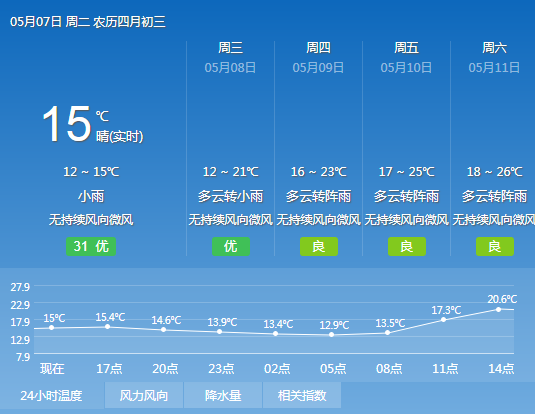The height and width of the screenshot is (414, 535).
Task: Click the 22.9 y-axis value
Action: tap(20, 305)
